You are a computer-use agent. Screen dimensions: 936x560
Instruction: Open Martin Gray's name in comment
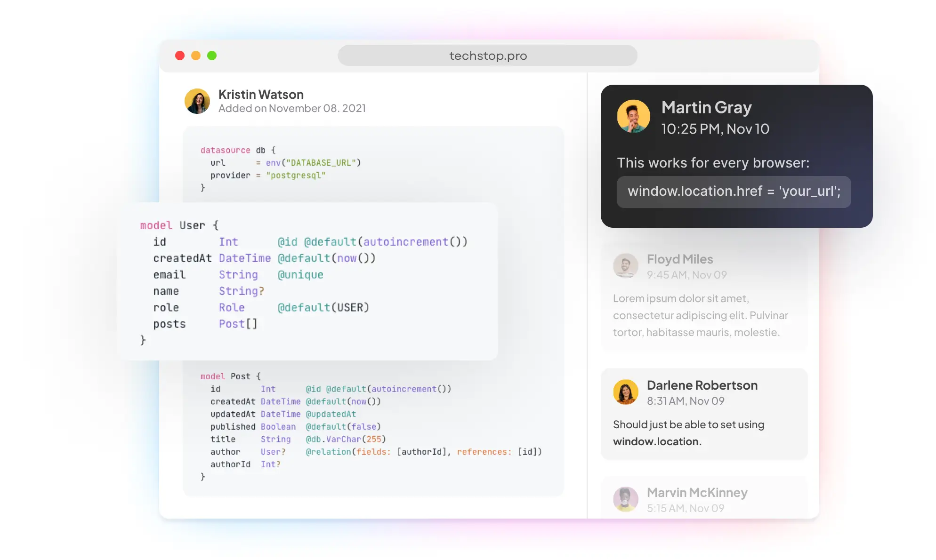[x=706, y=107]
